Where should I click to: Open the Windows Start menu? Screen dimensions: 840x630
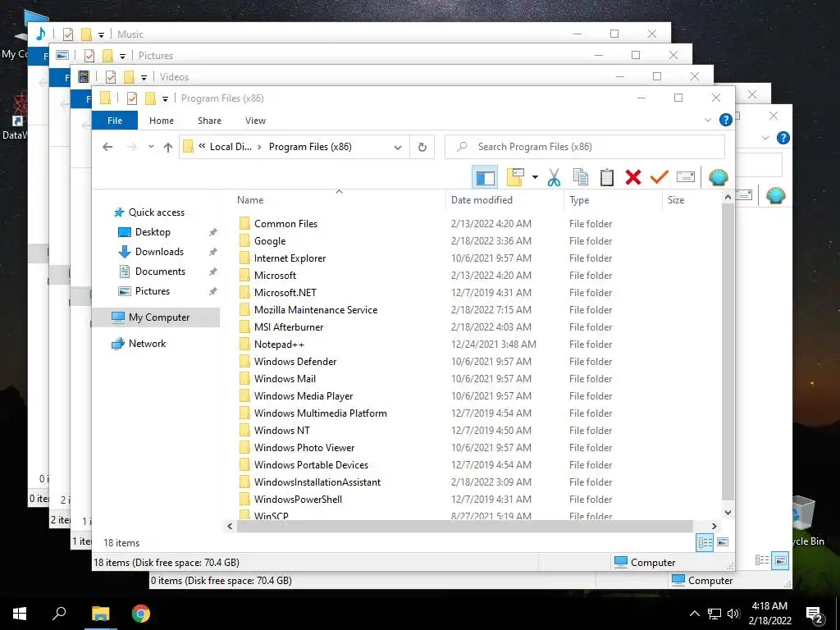(x=20, y=614)
